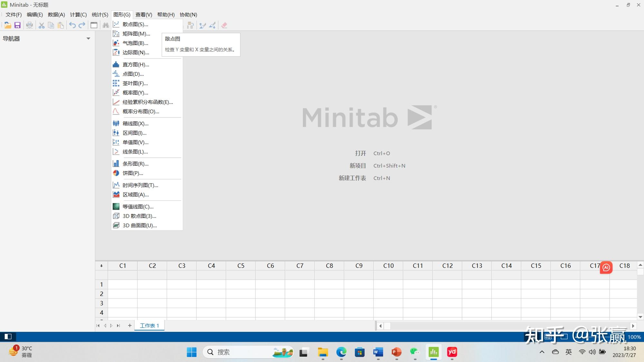The image size is (644, 362).
Task: Open the Windows search box in taskbar
Action: [x=248, y=352]
